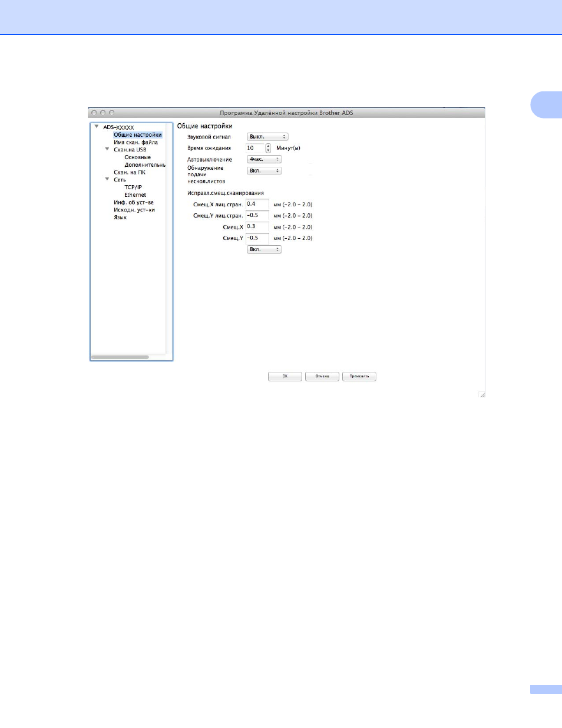Image resolution: width=562 pixels, height=728 pixels.
Task: Open the multi-feed detection Вкл. dropdown
Action: point(264,171)
